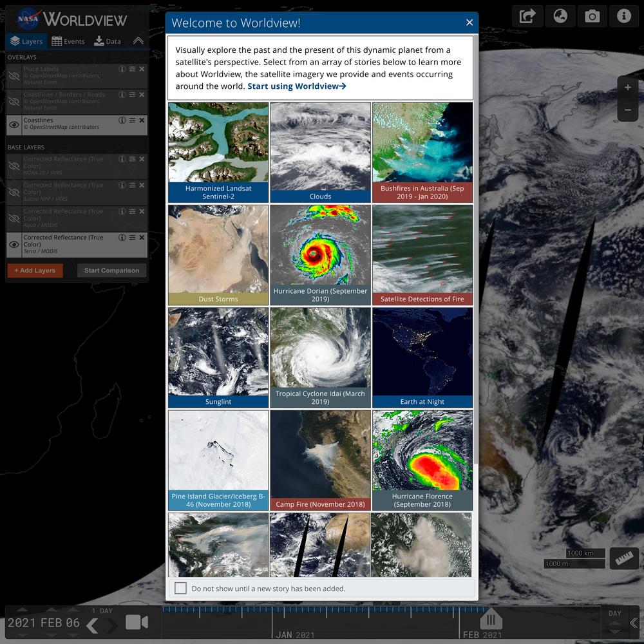
Task: Open the Camp Fire story
Action: click(320, 460)
